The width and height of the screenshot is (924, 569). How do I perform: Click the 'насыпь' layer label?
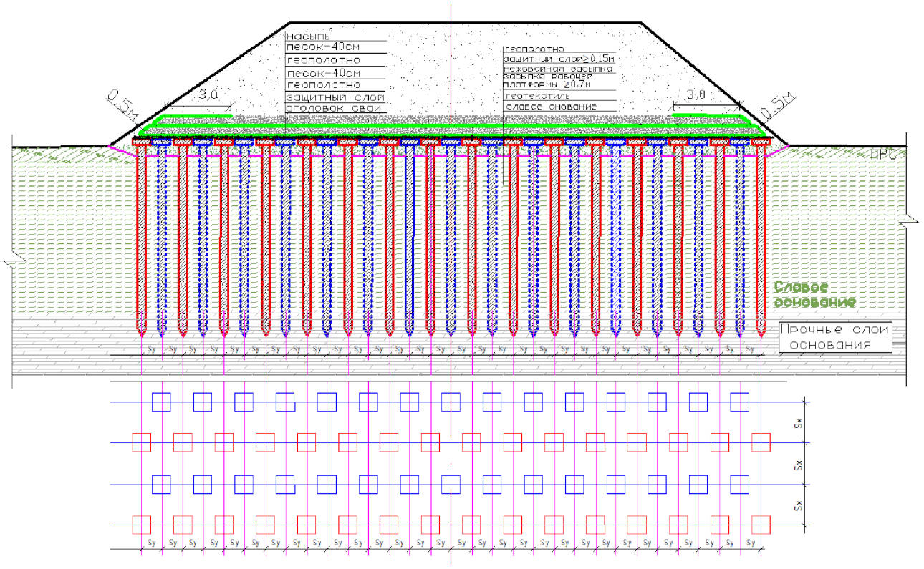click(307, 36)
